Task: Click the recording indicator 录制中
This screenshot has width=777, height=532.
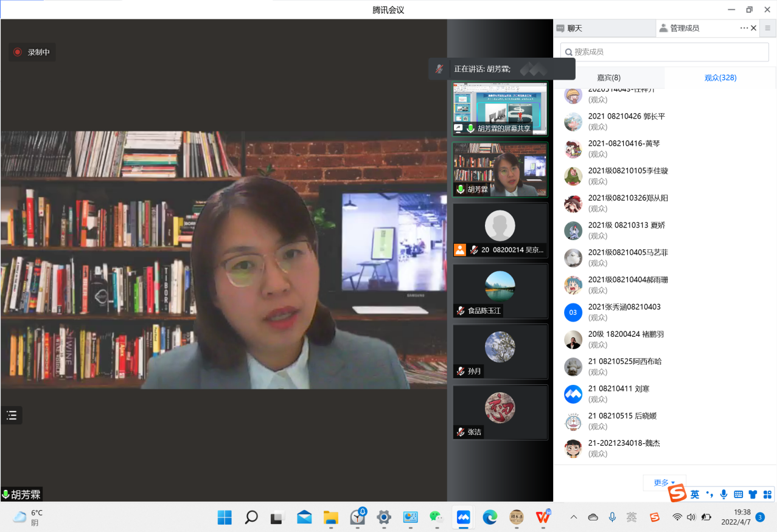Action: point(32,52)
